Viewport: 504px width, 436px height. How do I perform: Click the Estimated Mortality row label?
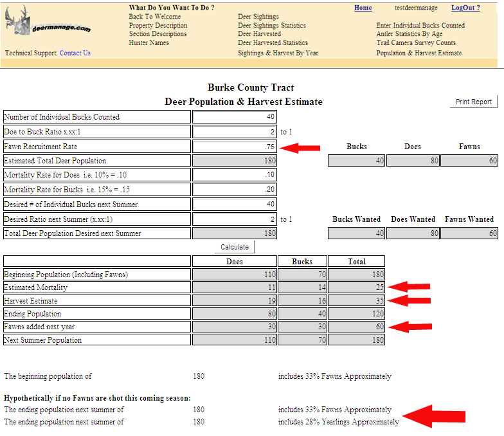(36, 287)
